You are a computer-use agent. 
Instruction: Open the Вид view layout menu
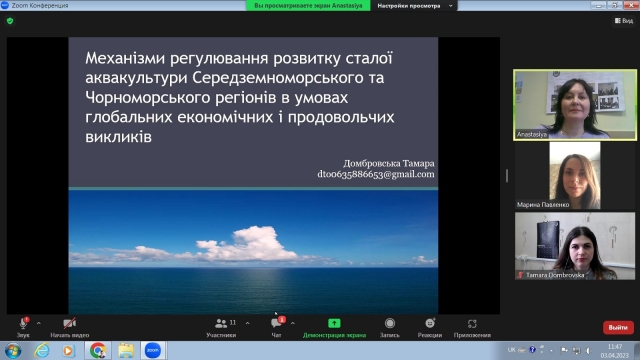click(x=624, y=20)
